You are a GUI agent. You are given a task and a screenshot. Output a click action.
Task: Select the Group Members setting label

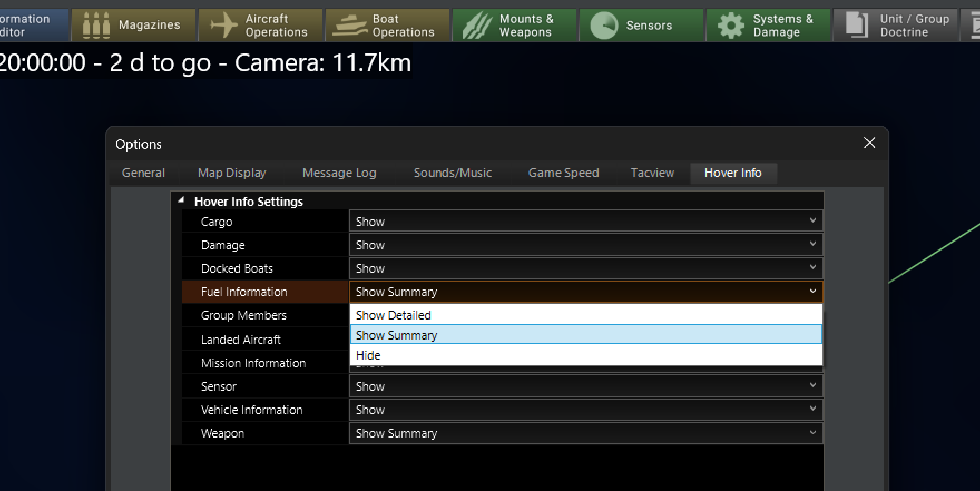coord(243,315)
